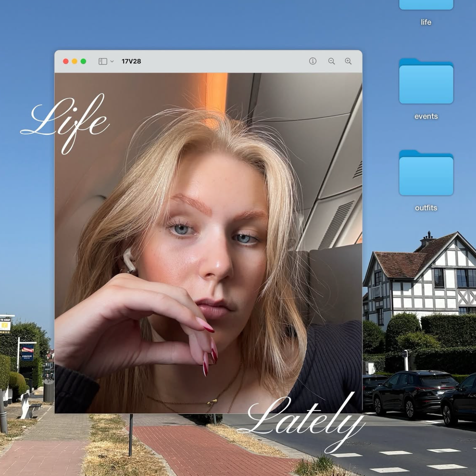Enter full screen with the green button
Image resolution: width=476 pixels, height=476 pixels.
(83, 61)
